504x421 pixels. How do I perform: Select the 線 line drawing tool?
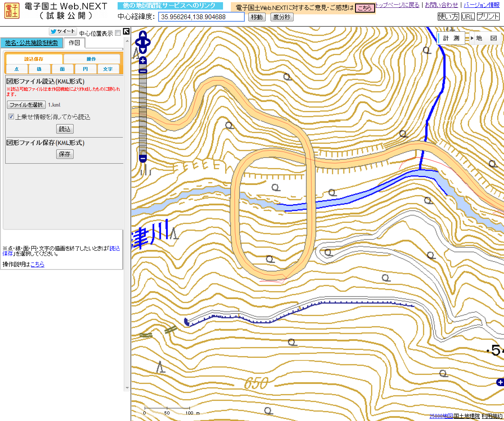point(39,69)
